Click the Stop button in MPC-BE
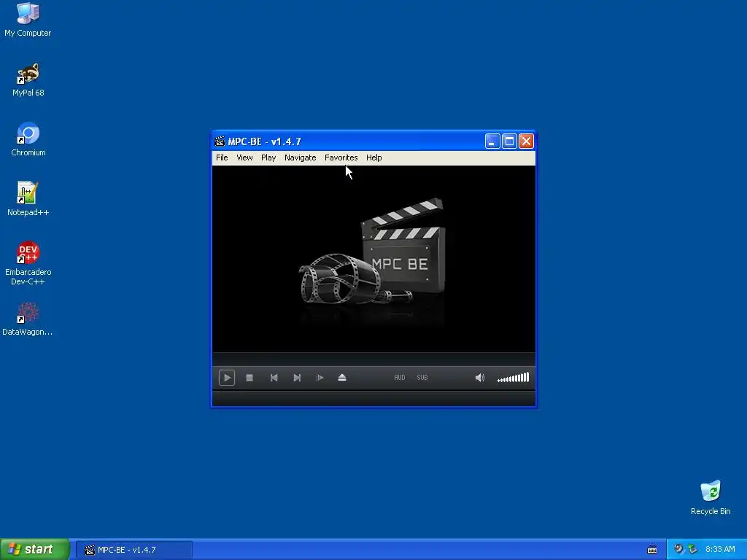Screen dimensions: 747x560 [x=249, y=378]
